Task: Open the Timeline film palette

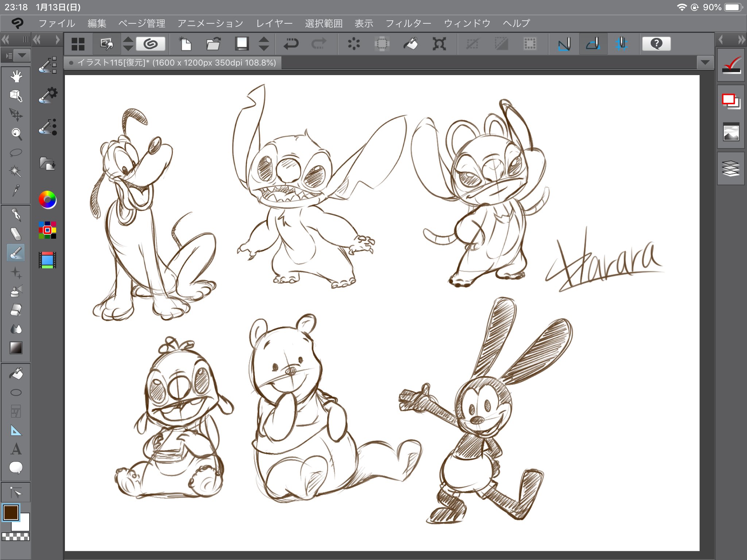Action: (x=48, y=260)
